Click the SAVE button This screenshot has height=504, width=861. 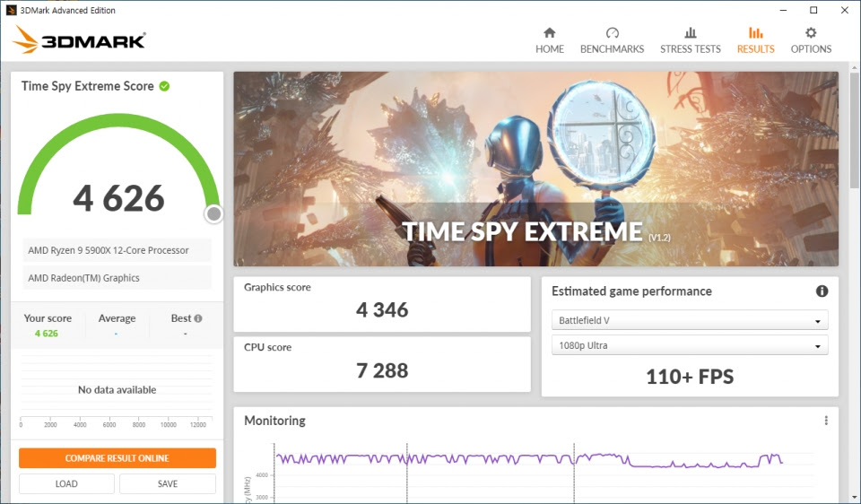tap(168, 483)
